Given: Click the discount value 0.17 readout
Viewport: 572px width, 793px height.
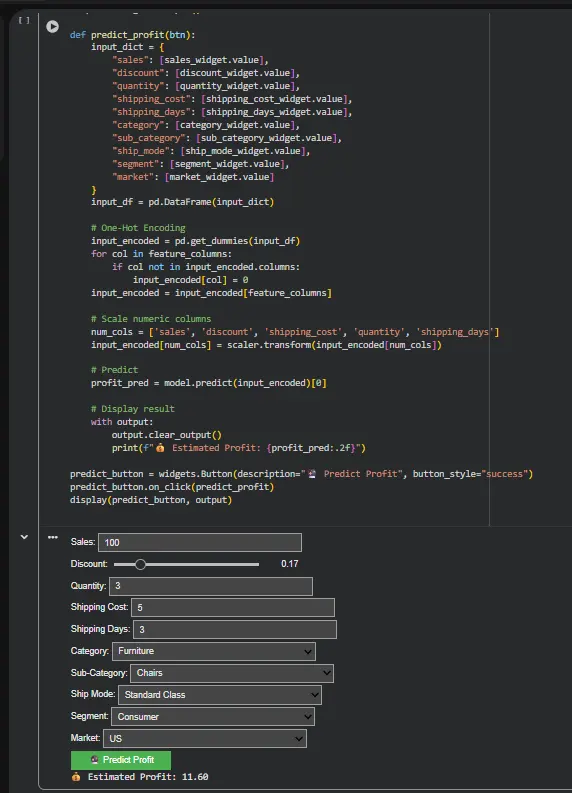Looking at the screenshot, I should 289,564.
